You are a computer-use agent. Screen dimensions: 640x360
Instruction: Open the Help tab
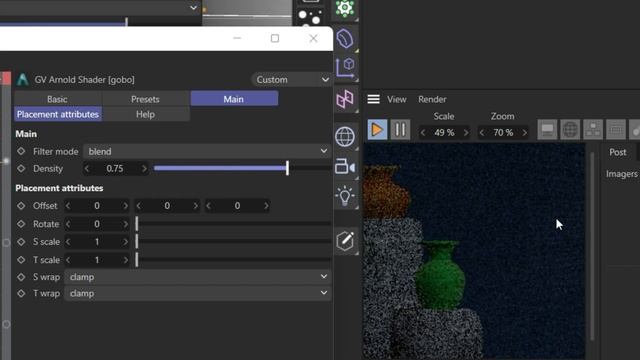click(x=146, y=114)
